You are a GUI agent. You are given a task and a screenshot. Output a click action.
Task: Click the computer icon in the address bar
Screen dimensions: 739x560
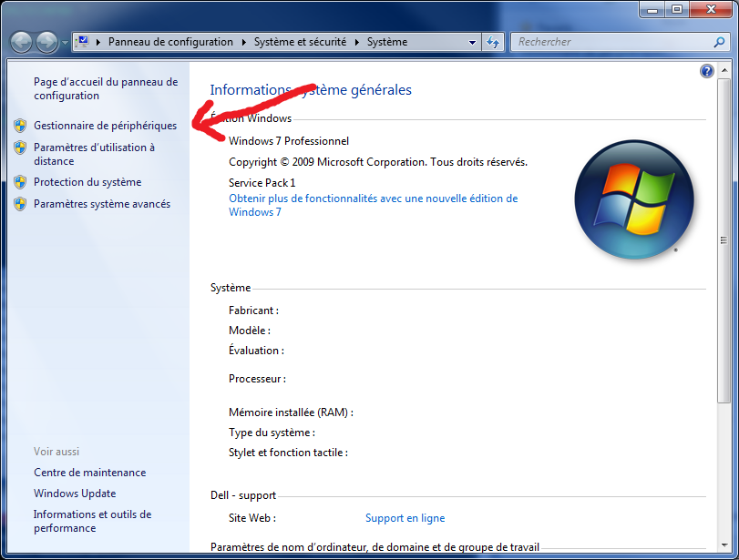point(83,42)
